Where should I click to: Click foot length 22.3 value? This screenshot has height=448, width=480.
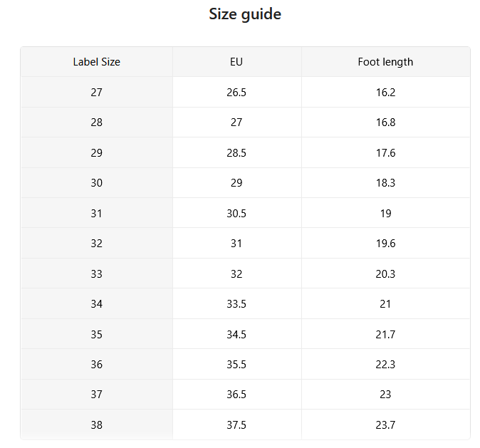[x=385, y=365]
